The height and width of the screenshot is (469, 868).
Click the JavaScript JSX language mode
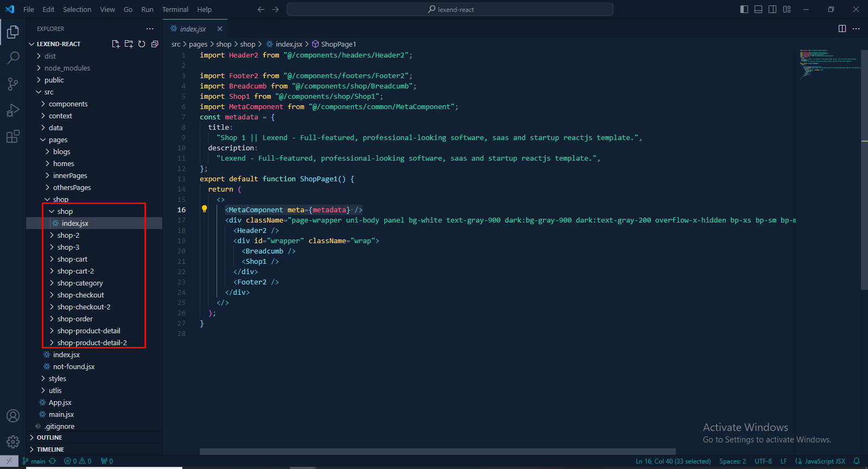click(825, 461)
